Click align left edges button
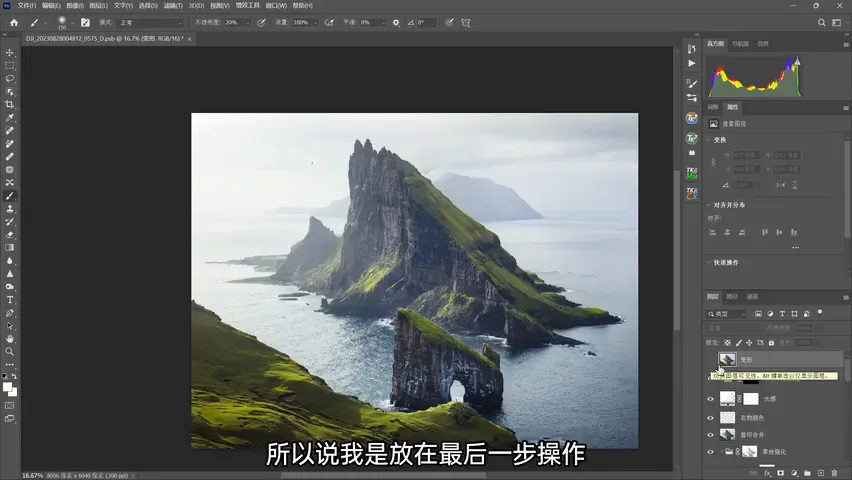Image resolution: width=852 pixels, height=480 pixels. 713,232
